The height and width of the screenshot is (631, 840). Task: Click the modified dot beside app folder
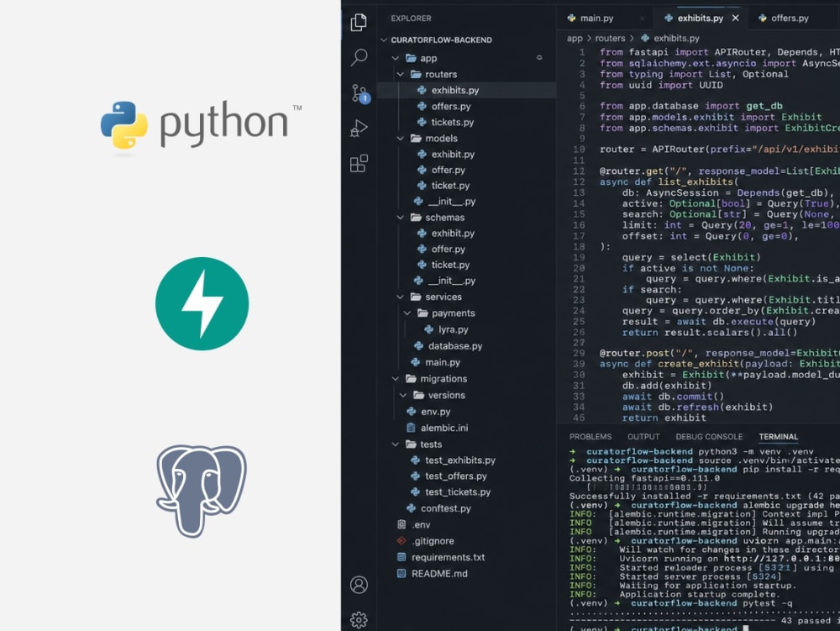click(x=539, y=58)
